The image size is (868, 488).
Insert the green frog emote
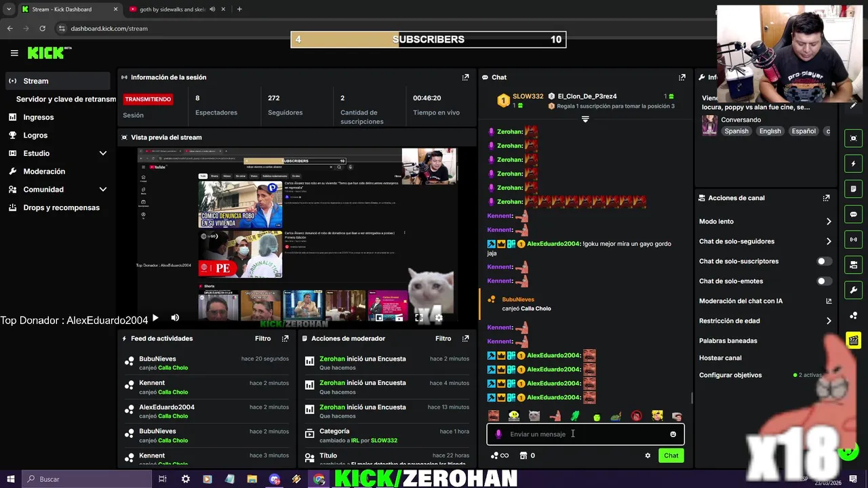575,416
